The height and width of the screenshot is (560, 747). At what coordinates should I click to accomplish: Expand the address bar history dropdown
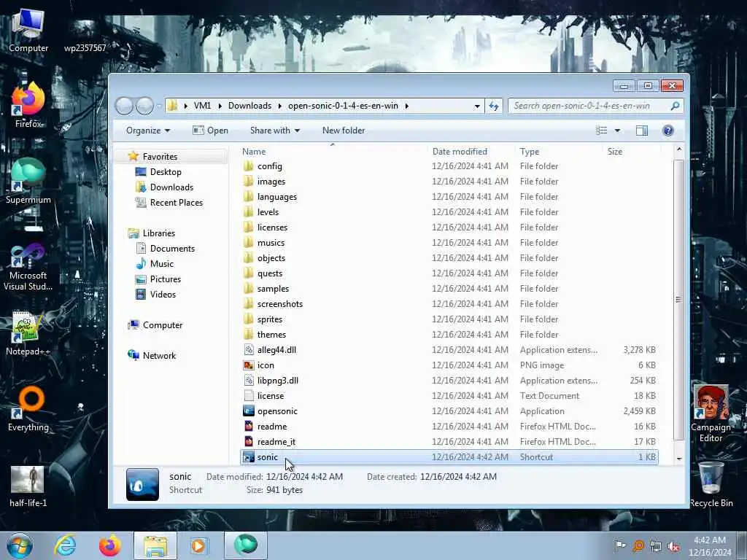pyautogui.click(x=477, y=106)
